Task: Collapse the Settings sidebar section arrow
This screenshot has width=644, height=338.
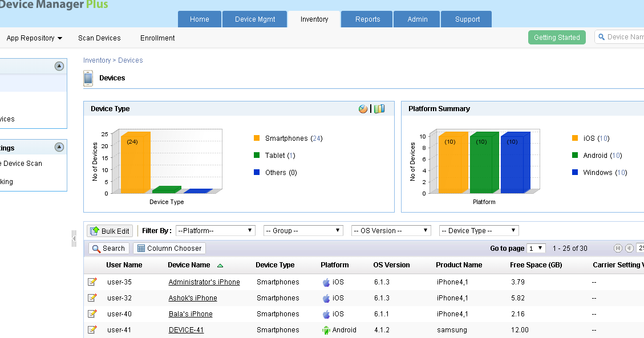Action: point(59,146)
